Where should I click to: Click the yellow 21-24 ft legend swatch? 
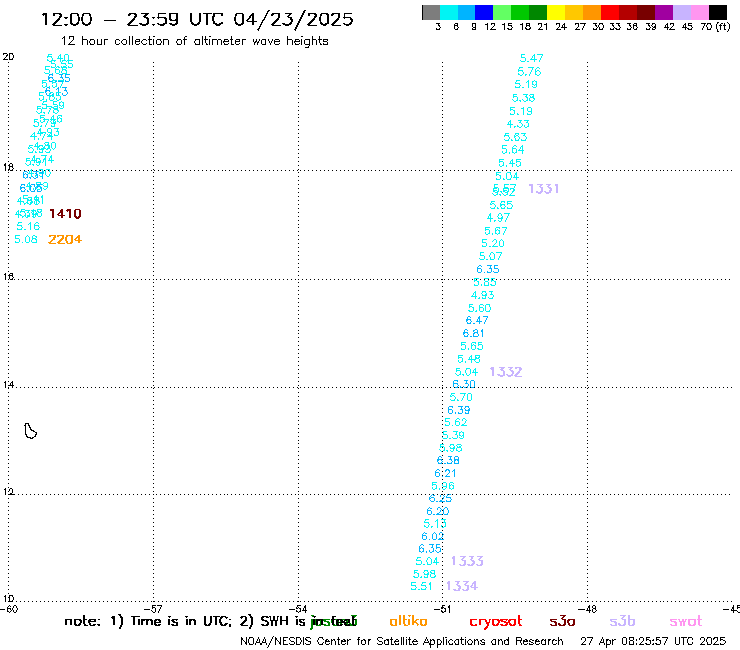pos(556,12)
